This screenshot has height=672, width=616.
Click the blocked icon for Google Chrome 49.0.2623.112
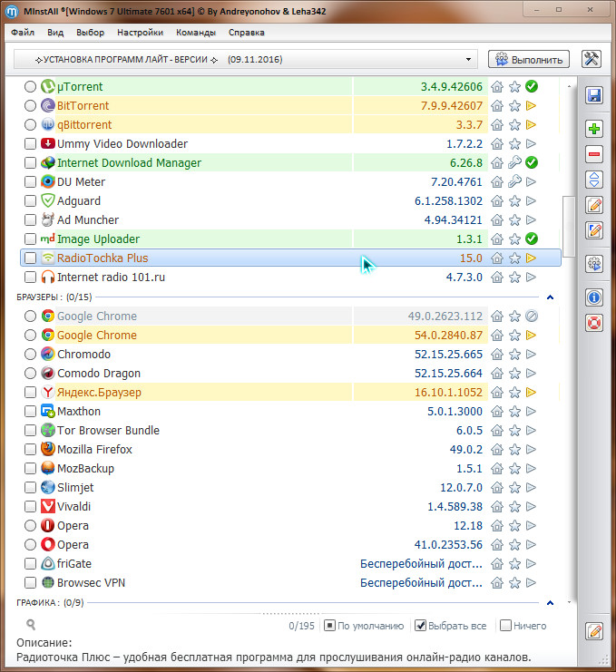[532, 317]
